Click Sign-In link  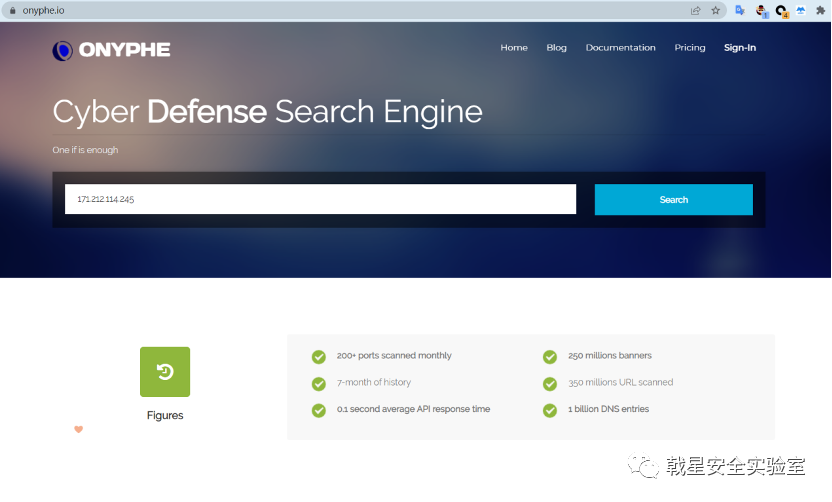pos(740,48)
